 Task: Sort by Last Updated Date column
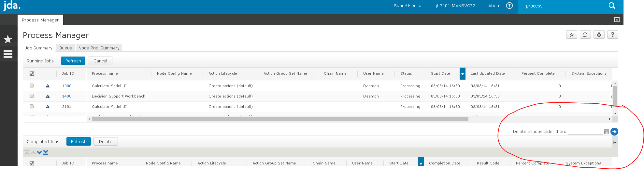488,74
